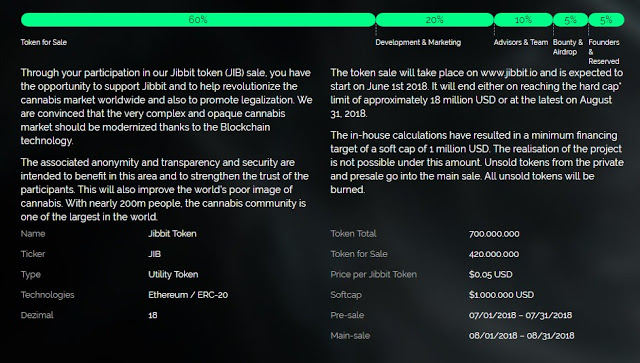The height and width of the screenshot is (363, 640).
Task: Select the 5% Bounty & Airdrop segment
Action: (x=571, y=20)
